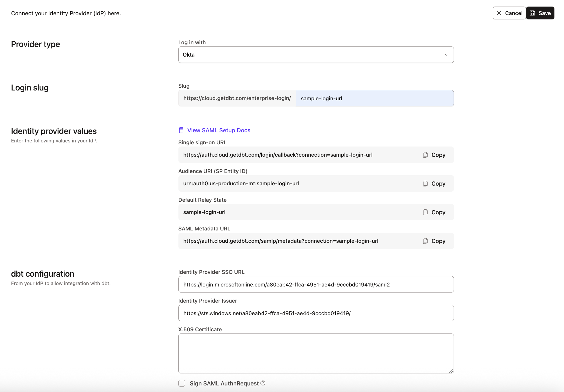The width and height of the screenshot is (564, 392).
Task: Copy the Single sign-on URL
Action: tap(434, 155)
